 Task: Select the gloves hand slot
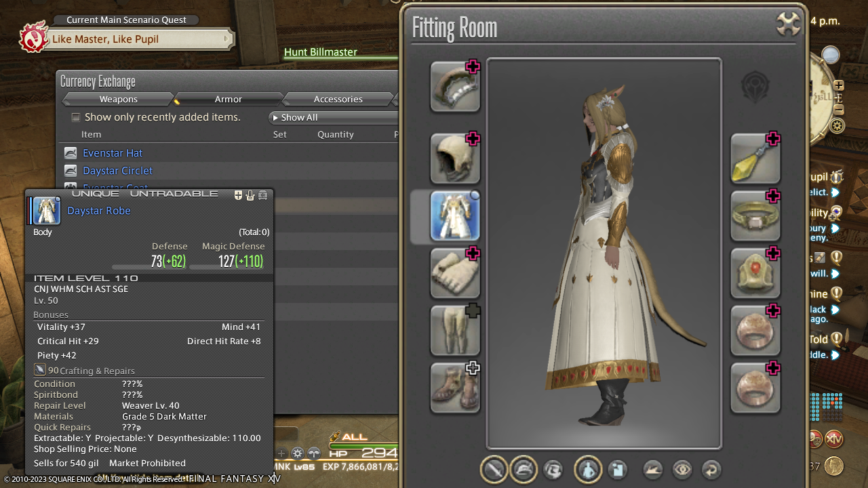(455, 273)
